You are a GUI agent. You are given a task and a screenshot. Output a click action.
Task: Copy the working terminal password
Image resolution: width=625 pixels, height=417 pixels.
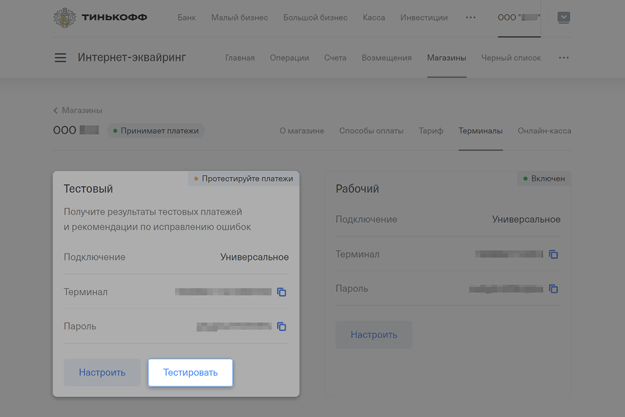coord(553,289)
